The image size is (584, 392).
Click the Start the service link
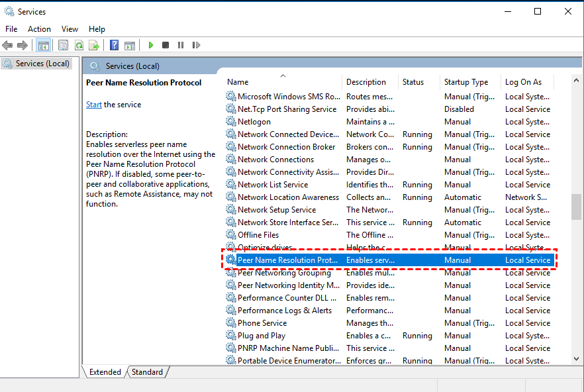click(x=94, y=105)
